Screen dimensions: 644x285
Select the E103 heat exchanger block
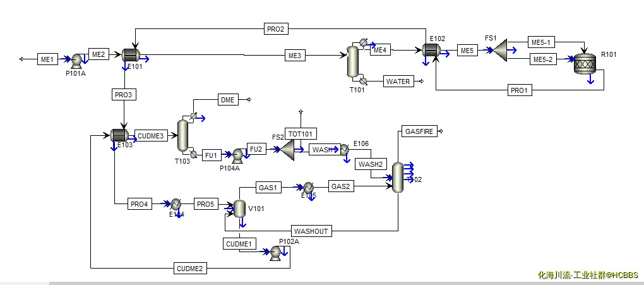(x=119, y=135)
